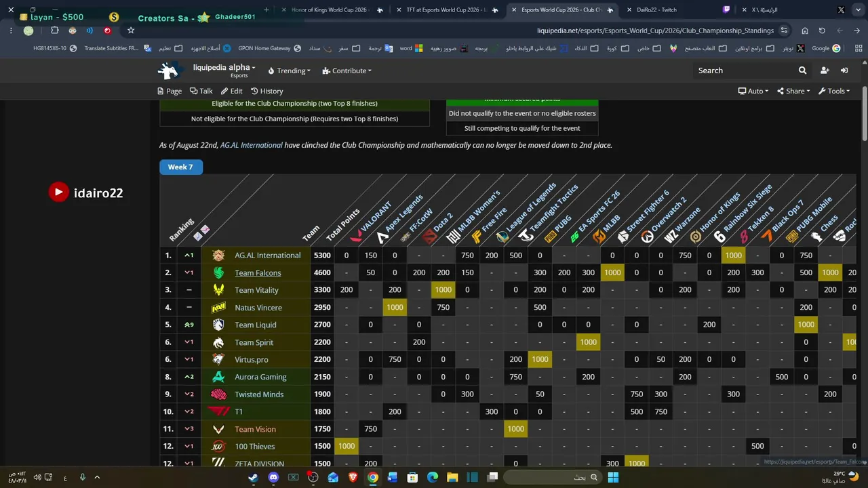
Task: Open the Trending dropdown menu
Action: (289, 70)
